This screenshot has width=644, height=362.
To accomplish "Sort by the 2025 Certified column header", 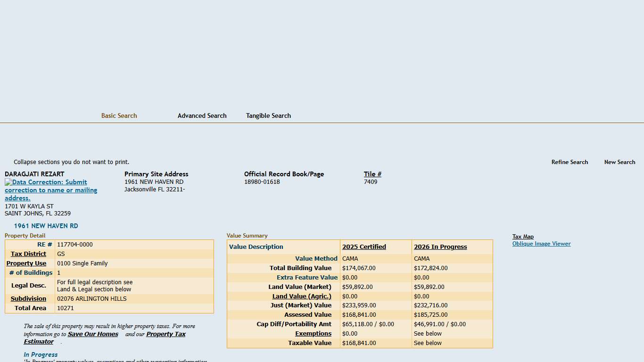I will click(x=364, y=247).
